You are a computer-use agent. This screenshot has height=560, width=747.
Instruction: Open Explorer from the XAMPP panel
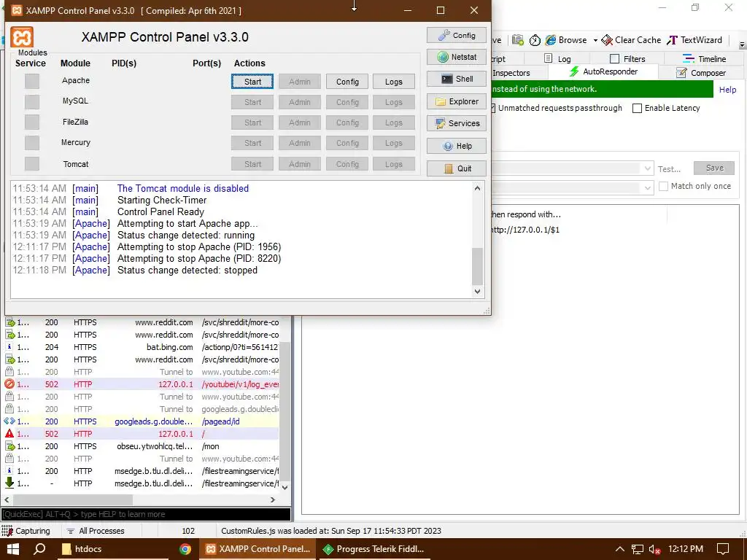[x=457, y=101]
